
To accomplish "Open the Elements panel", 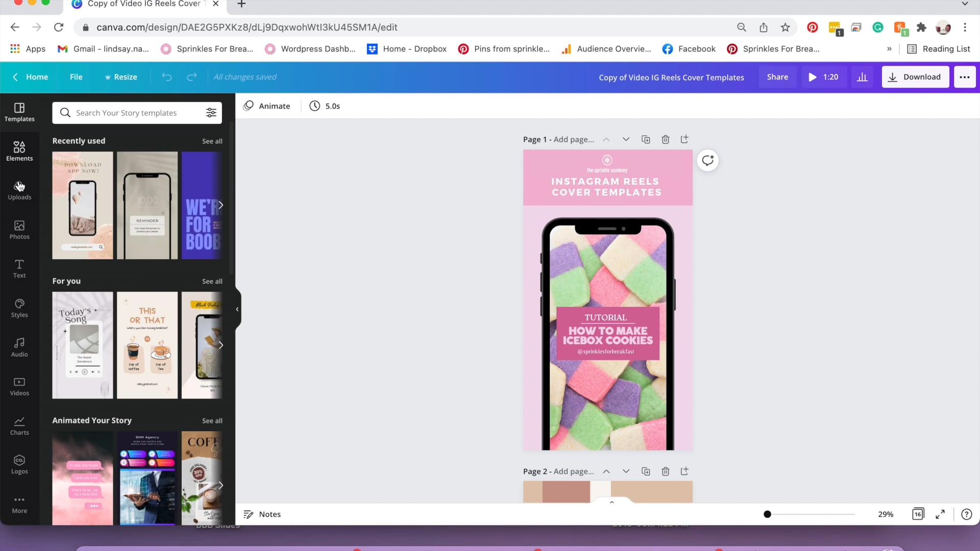I will (x=19, y=151).
